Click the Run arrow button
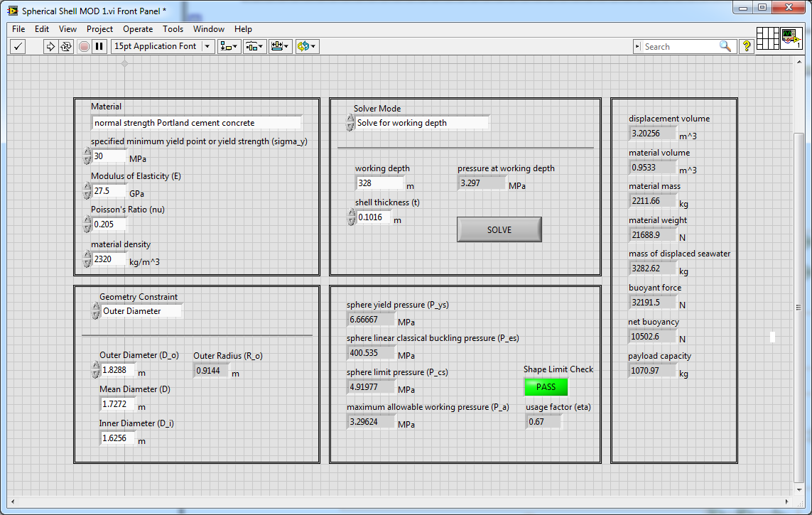Viewport: 812px width, 515px height. click(50, 47)
